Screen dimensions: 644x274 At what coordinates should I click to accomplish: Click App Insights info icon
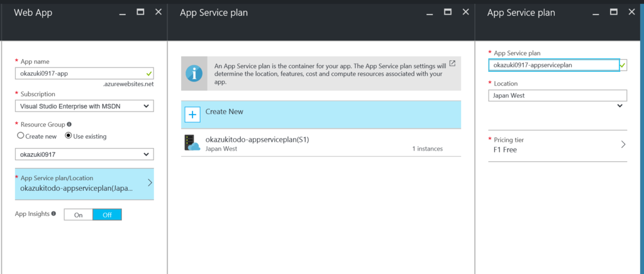[x=53, y=214]
